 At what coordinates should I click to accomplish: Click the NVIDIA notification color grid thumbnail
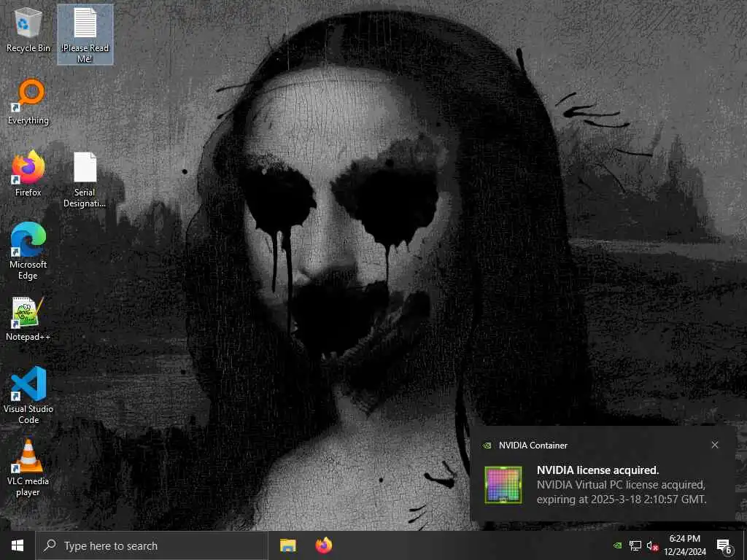(503, 485)
